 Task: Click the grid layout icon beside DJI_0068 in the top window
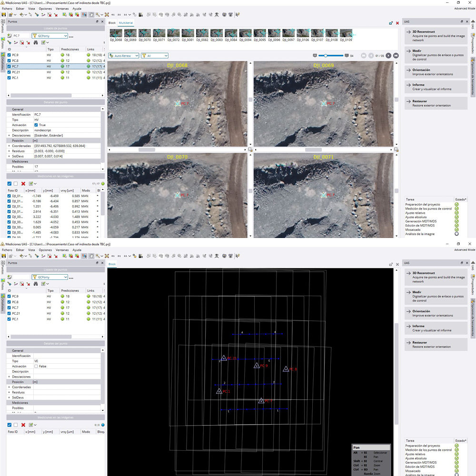tap(250, 149)
